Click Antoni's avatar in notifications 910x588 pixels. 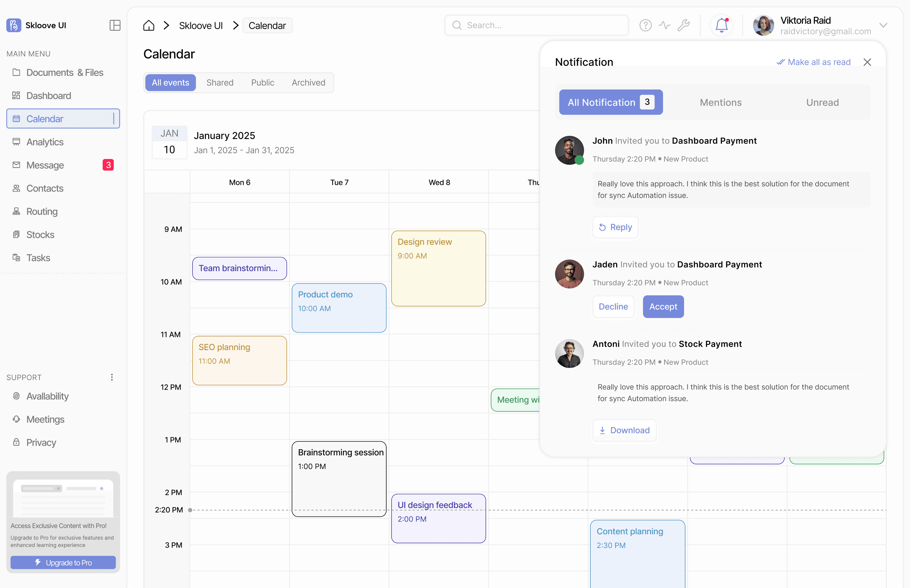(569, 353)
